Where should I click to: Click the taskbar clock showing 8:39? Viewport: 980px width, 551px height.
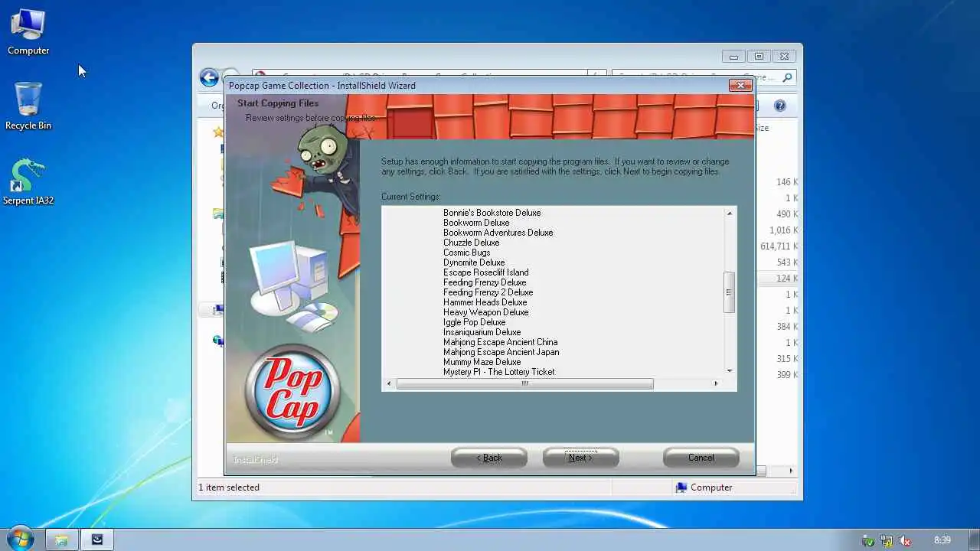(x=942, y=540)
